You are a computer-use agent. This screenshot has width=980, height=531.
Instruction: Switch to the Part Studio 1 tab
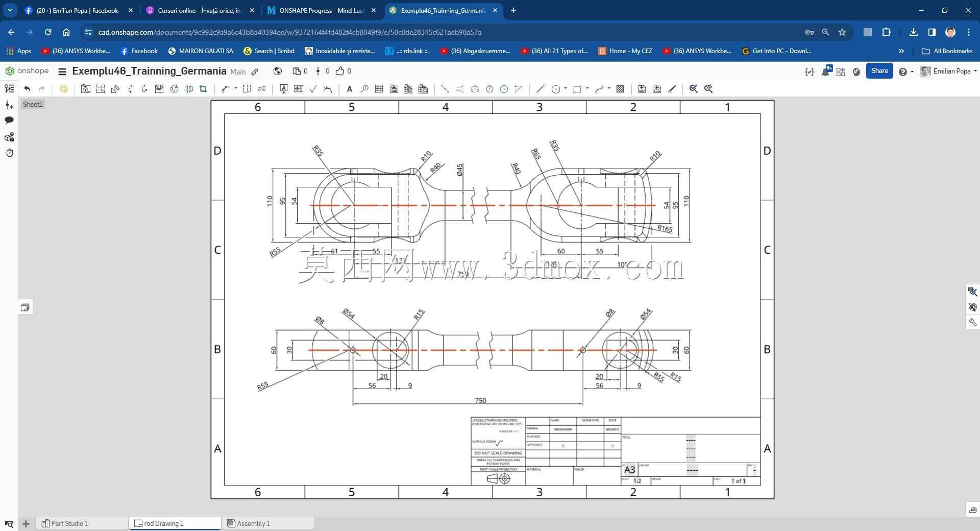click(x=82, y=523)
